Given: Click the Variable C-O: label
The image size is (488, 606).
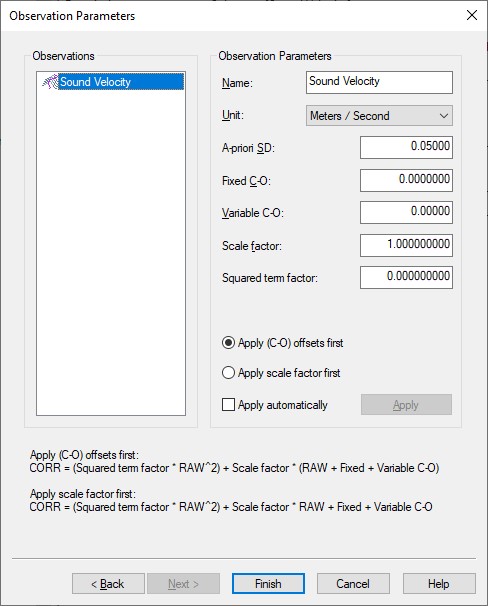Looking at the screenshot, I should point(253,213).
